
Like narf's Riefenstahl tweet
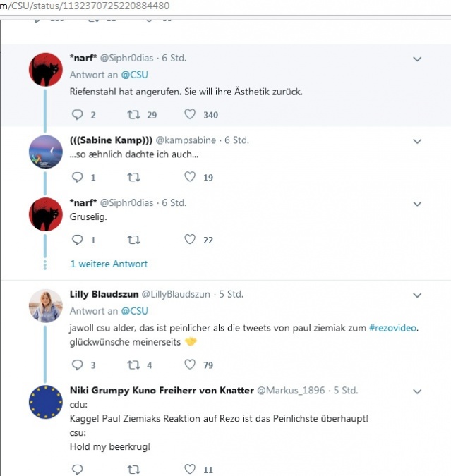point(189,114)
